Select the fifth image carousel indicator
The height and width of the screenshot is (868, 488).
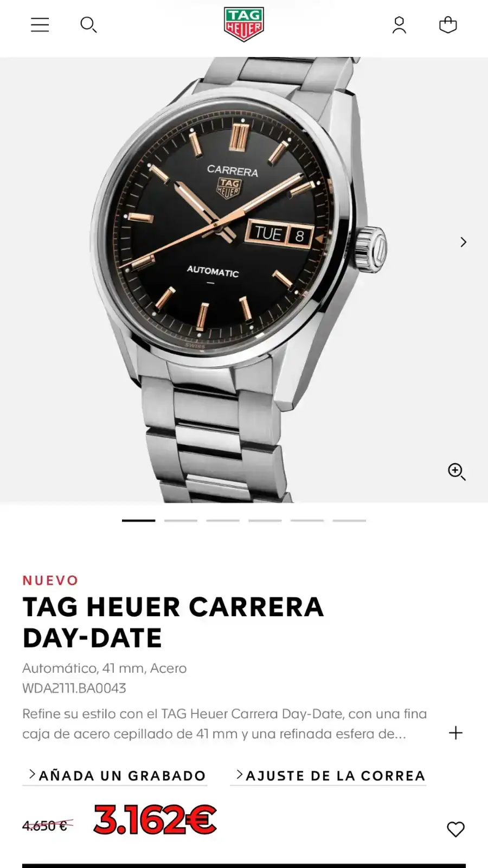tap(307, 520)
